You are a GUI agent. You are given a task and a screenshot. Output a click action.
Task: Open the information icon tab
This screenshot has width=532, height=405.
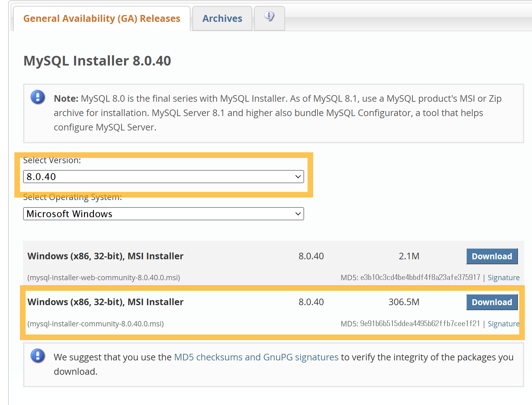[269, 17]
